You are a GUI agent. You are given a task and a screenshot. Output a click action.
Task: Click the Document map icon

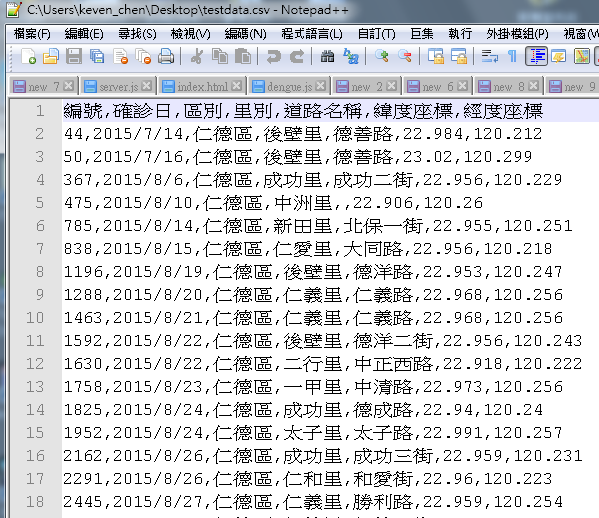point(581,57)
